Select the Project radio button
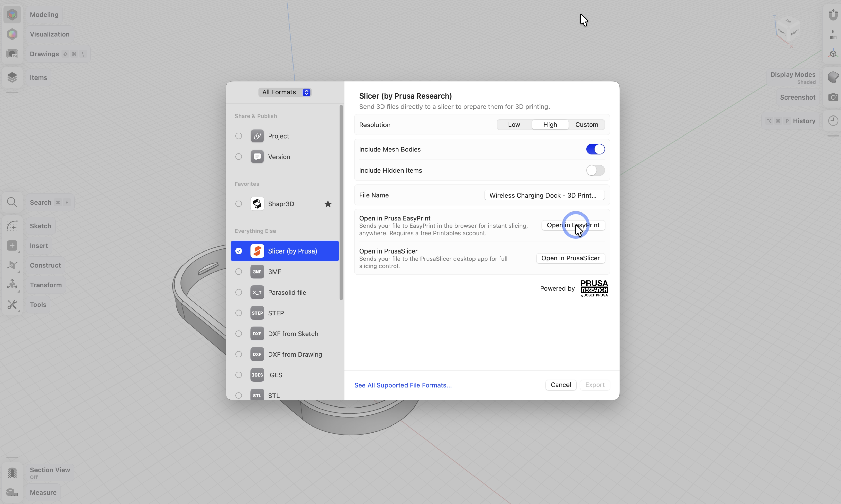The image size is (841, 504). coord(239,136)
